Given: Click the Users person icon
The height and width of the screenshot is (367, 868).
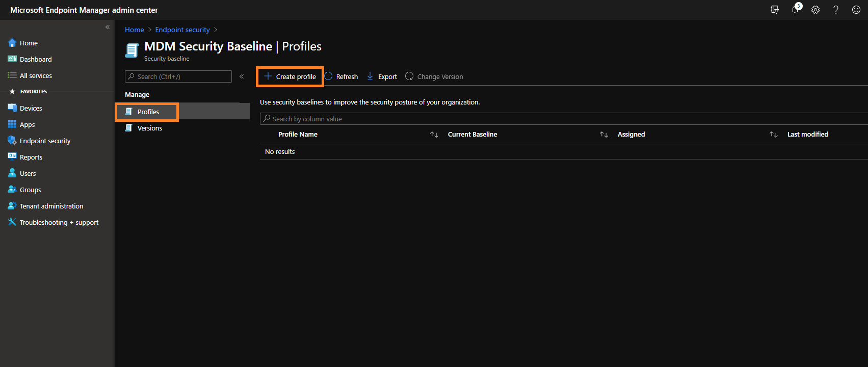Looking at the screenshot, I should click(12, 173).
